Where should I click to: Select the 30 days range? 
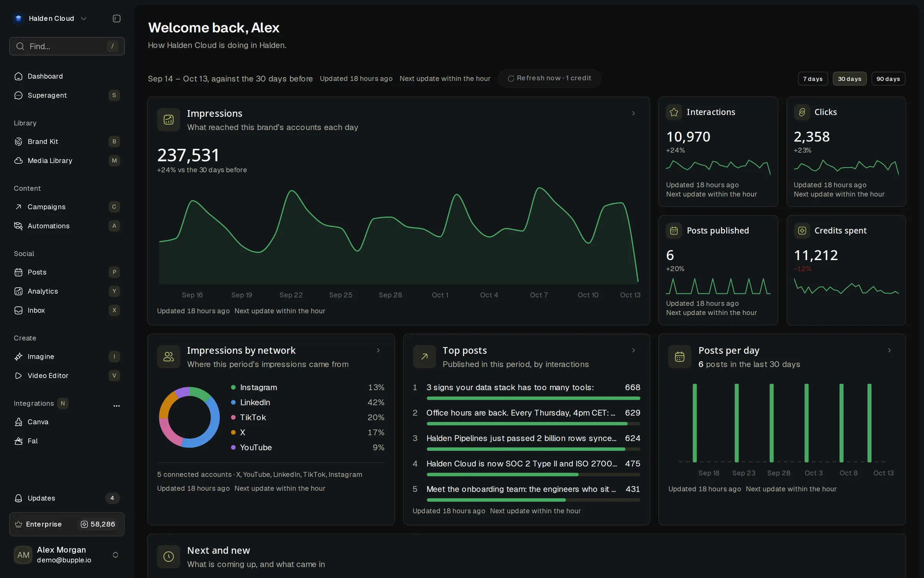click(x=849, y=79)
